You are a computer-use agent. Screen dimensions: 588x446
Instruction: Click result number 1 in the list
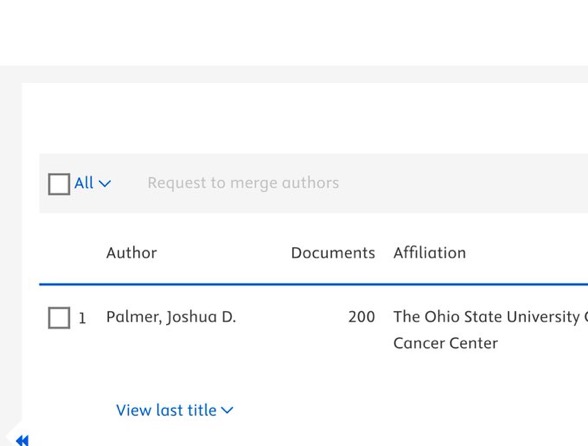82,318
